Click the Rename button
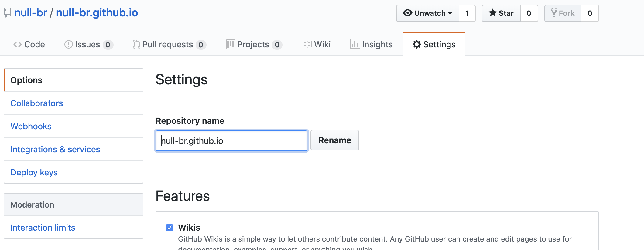This screenshot has width=644, height=250. click(335, 140)
